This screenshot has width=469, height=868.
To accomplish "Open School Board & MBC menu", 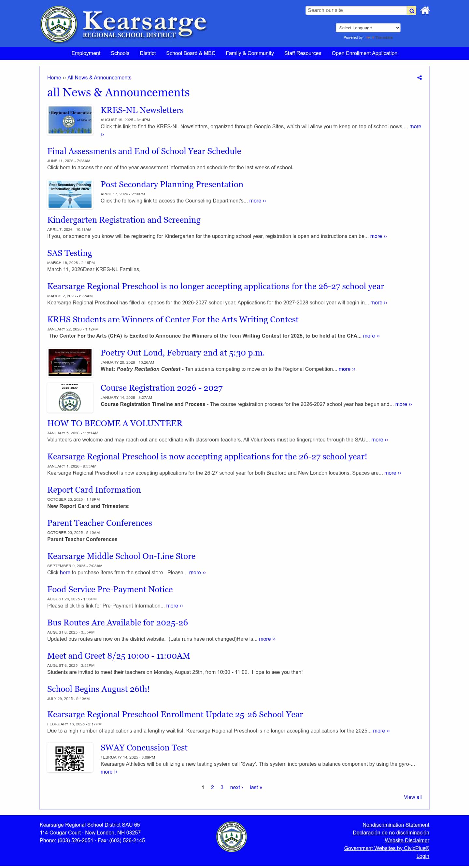I will (191, 53).
